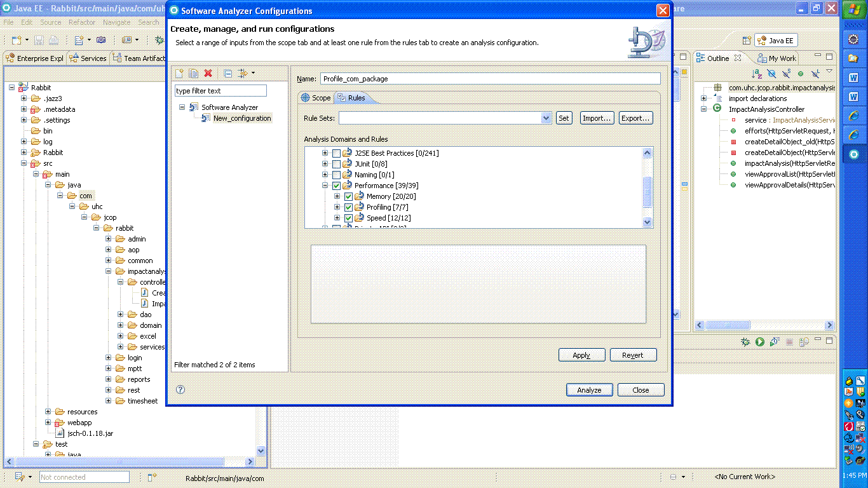Sort Outline members alphabetically
The image size is (868, 488).
pyautogui.click(x=757, y=74)
